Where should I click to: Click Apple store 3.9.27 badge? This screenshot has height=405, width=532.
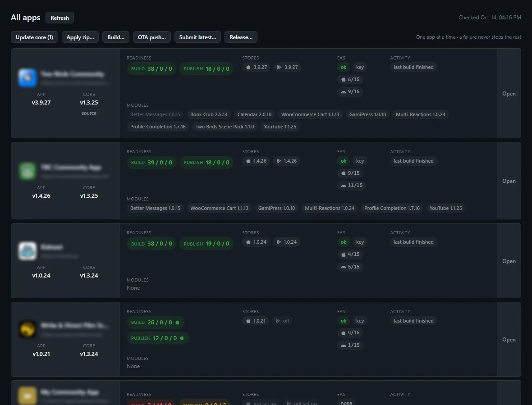(256, 67)
